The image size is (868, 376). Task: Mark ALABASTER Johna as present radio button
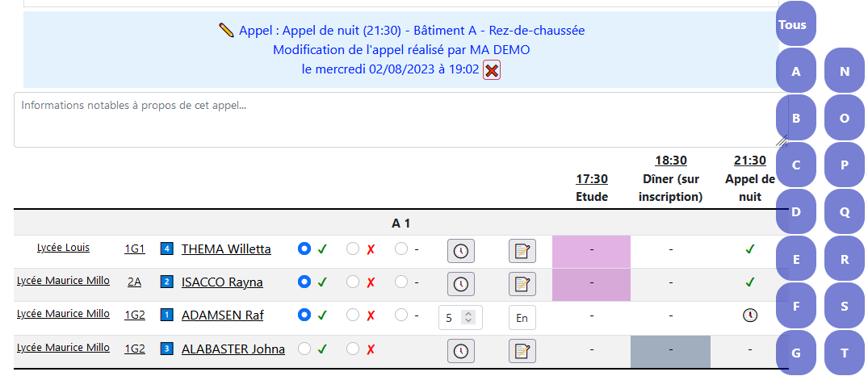coord(304,349)
